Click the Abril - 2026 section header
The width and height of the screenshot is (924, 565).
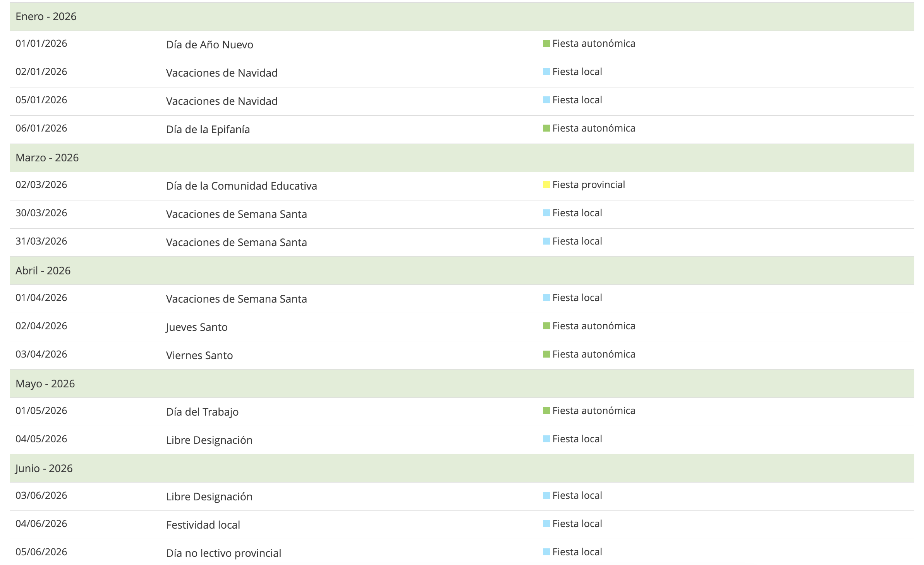click(43, 271)
